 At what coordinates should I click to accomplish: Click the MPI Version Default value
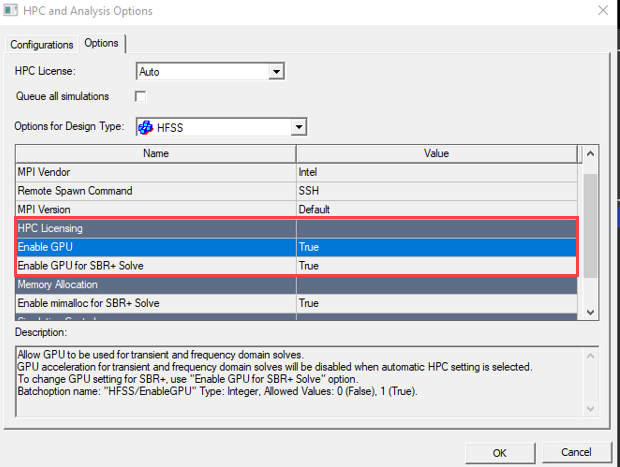click(x=437, y=210)
